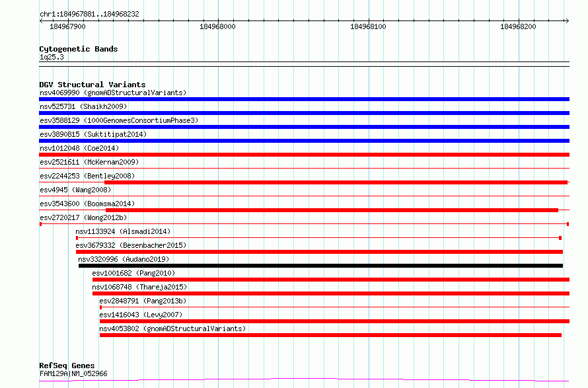Click the blue esv3890815 Suktitipat2014 bar
This screenshot has width=588, height=388.
[x=304, y=141]
